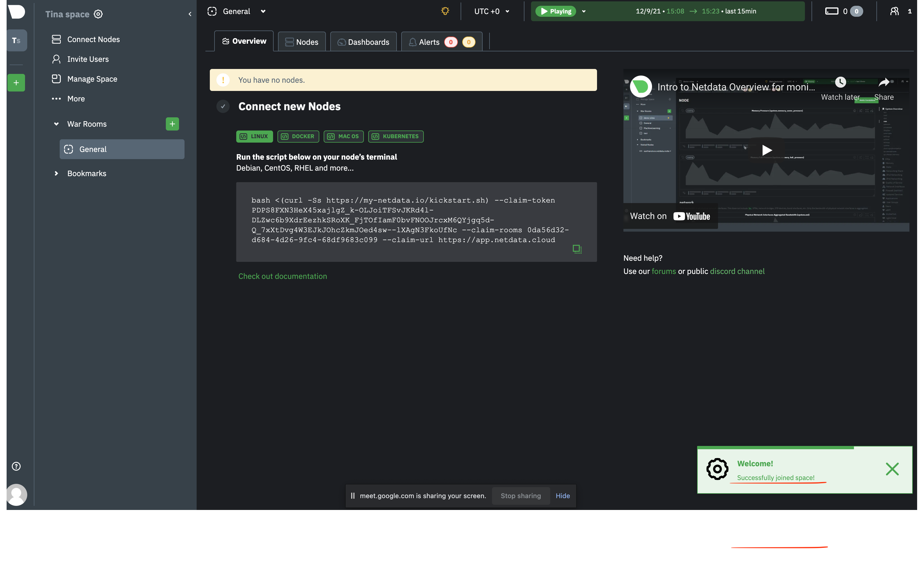The width and height of the screenshot is (924, 577).
Task: Add a new space with the plus icon
Action: [16, 82]
